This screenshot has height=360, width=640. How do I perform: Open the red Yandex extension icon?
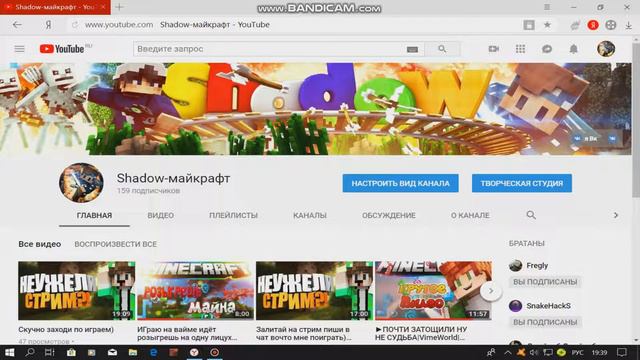tap(593, 25)
